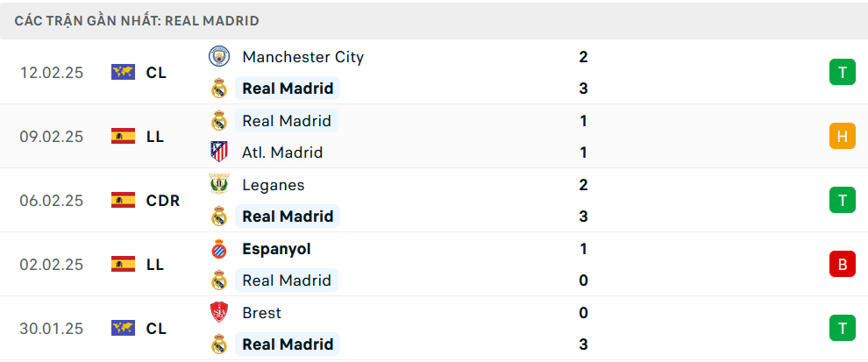The height and width of the screenshot is (362, 868).
Task: Click the CDR competition label
Action: (163, 201)
